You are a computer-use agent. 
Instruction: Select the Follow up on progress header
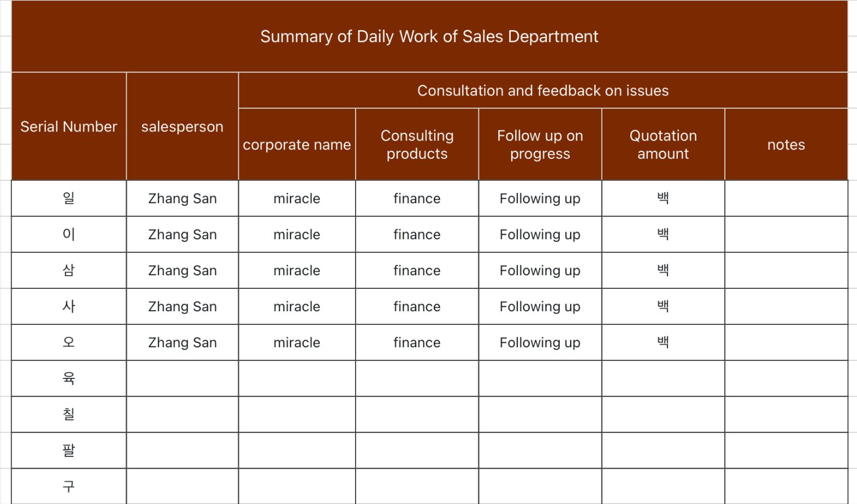tap(540, 145)
